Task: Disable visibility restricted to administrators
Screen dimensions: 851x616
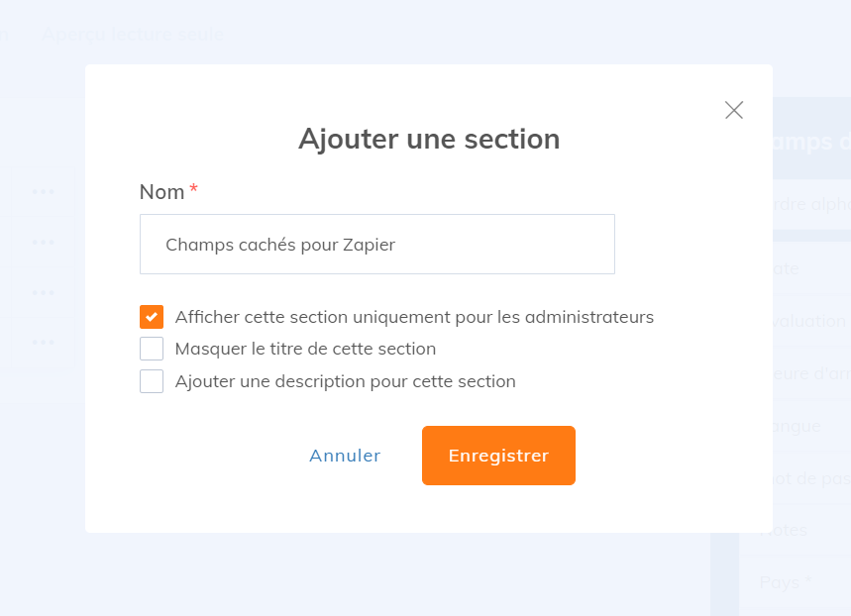Action: (151, 317)
